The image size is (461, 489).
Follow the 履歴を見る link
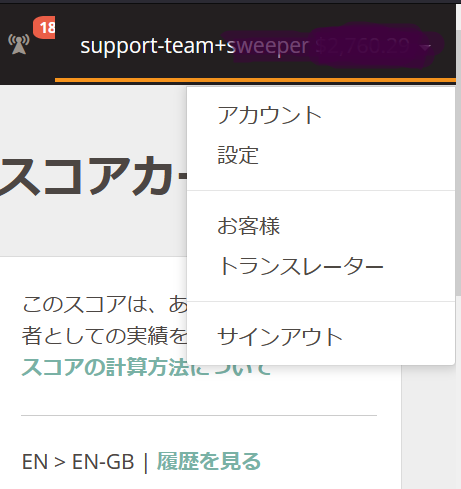209,461
